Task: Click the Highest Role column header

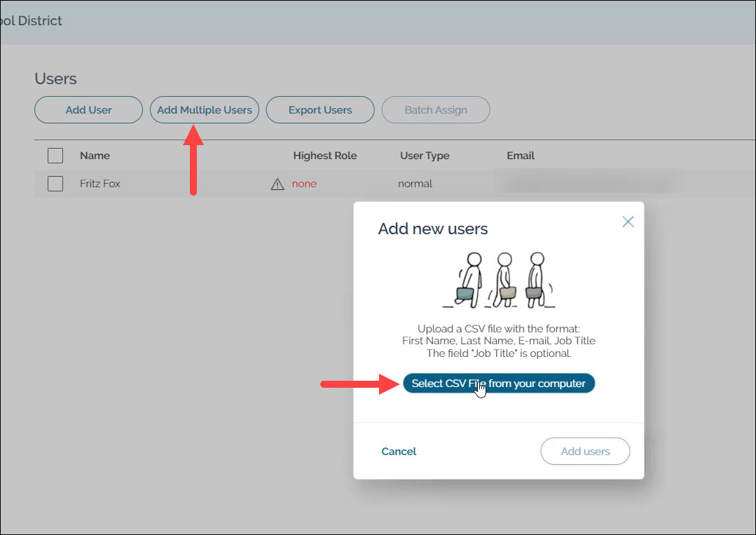Action: 325,156
